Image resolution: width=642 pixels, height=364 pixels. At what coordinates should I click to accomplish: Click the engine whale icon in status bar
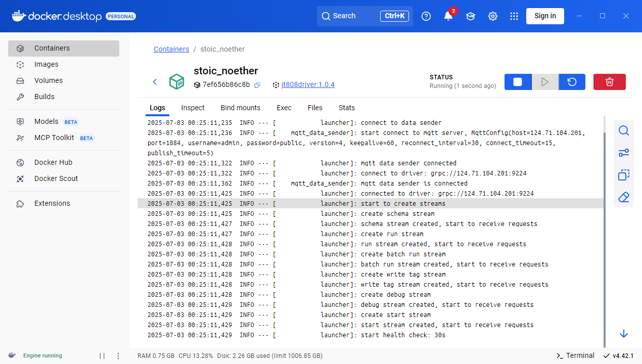point(12,355)
